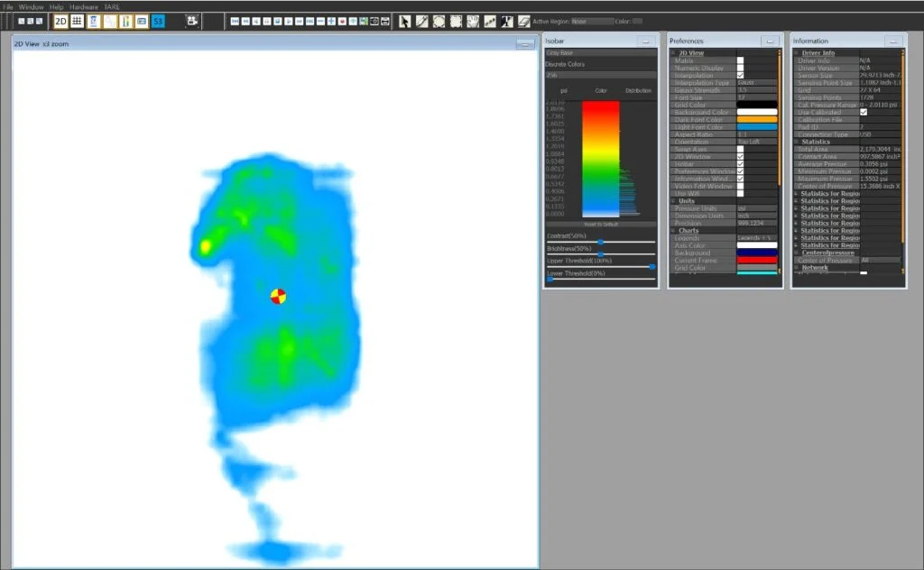Collapse the Driver Info section

pyautogui.click(x=796, y=53)
